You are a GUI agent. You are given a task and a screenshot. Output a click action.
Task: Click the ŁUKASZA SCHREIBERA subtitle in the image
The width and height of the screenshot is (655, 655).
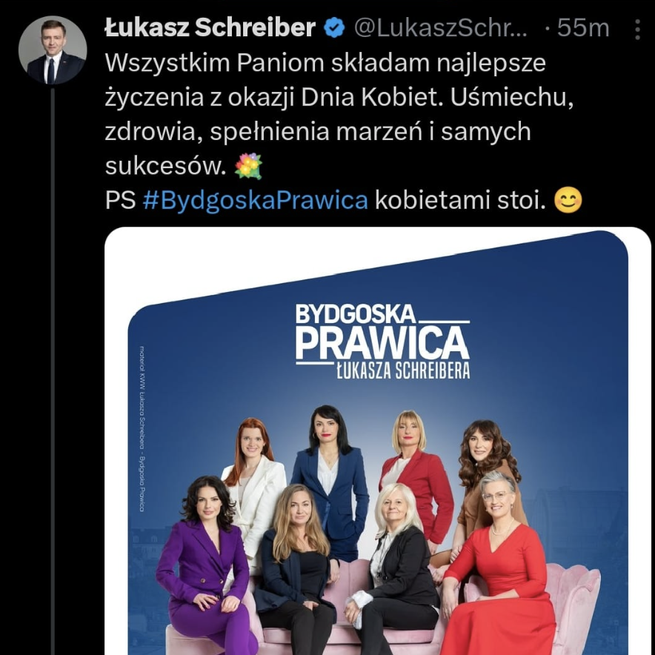(403, 371)
